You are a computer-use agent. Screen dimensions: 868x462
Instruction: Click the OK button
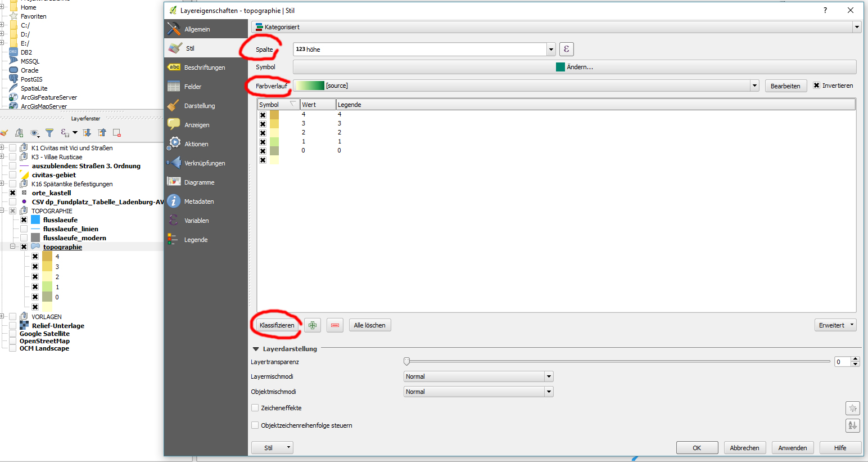[x=697, y=448]
